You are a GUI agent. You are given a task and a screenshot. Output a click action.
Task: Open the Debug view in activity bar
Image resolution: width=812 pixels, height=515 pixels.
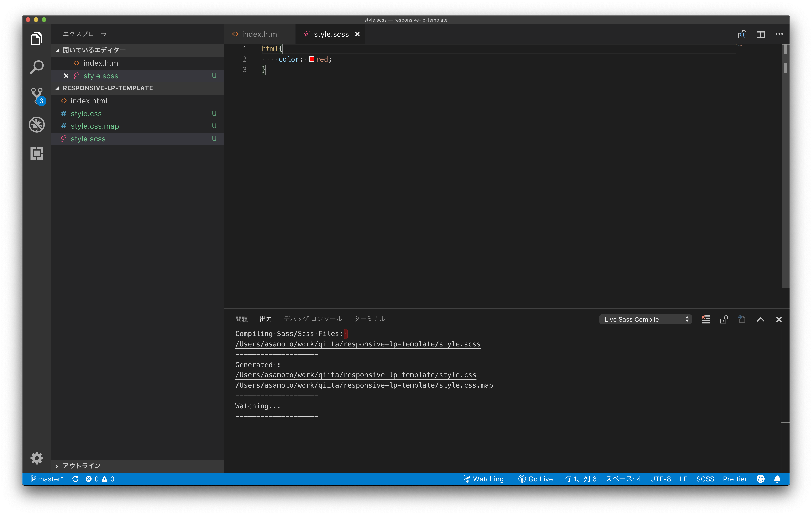pyautogui.click(x=36, y=125)
